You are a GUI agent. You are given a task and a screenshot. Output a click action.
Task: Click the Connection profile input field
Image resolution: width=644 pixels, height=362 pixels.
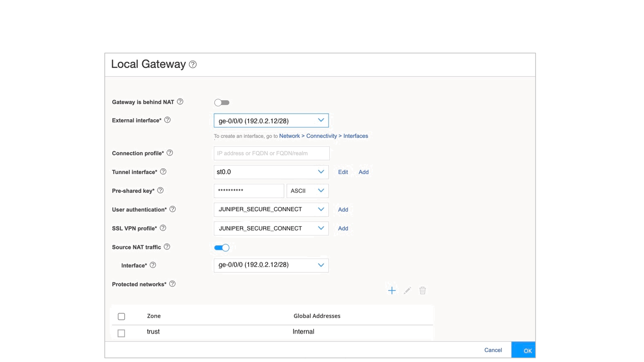tap(271, 153)
